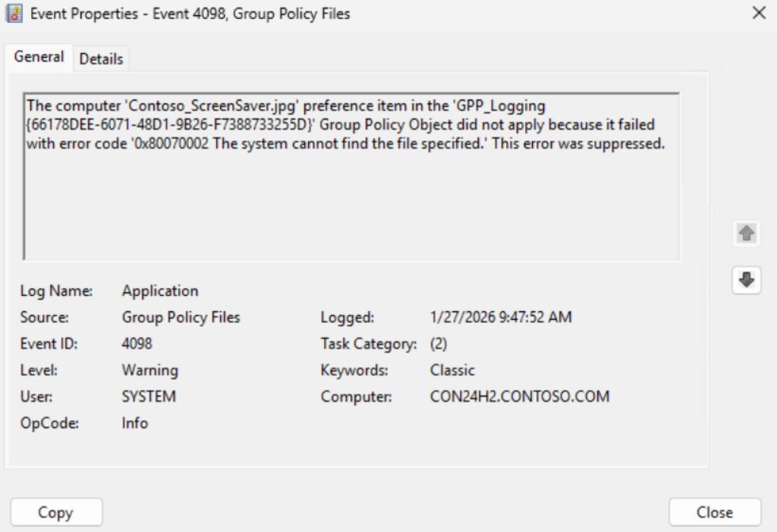Select computer name CON24H2.CONTOSO.COM
This screenshot has width=777, height=532.
pyautogui.click(x=519, y=396)
